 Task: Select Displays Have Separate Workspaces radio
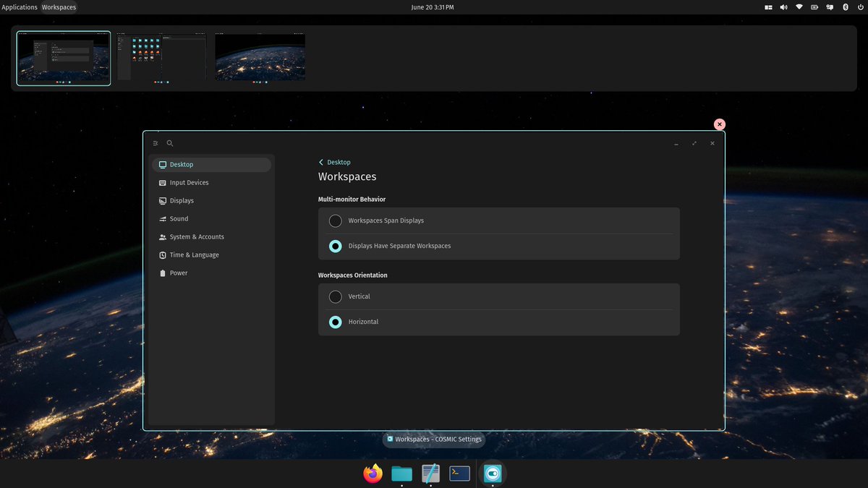coord(335,246)
